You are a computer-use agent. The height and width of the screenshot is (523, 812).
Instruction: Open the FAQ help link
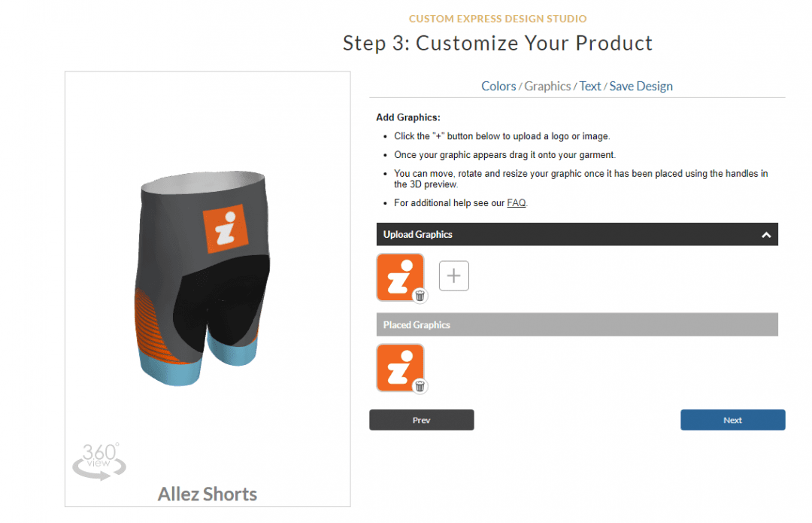point(517,203)
